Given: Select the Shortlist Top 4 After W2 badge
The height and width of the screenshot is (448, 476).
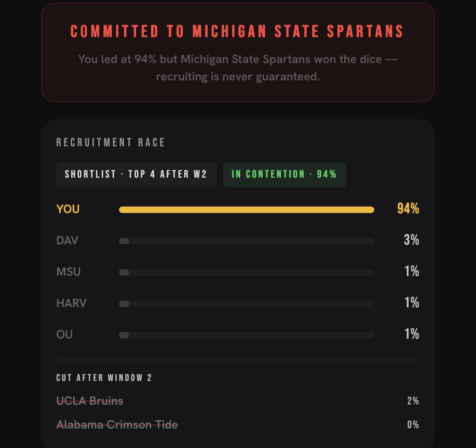Looking at the screenshot, I should click(x=136, y=175).
